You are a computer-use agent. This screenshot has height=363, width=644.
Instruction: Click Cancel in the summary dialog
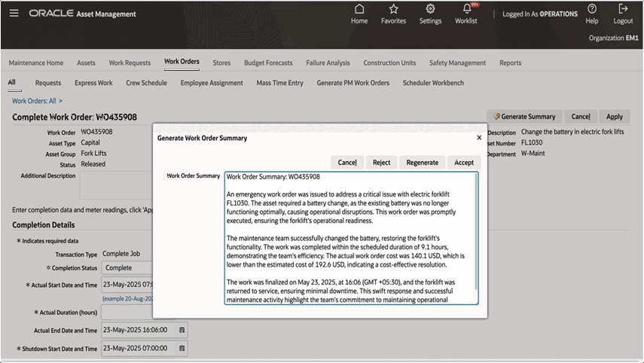tap(347, 162)
